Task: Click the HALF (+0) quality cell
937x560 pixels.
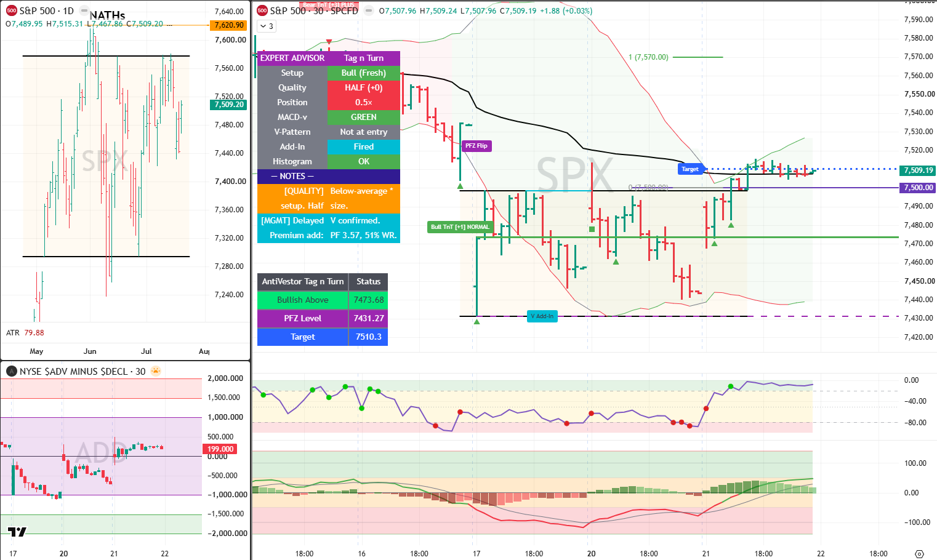Action: tap(364, 87)
